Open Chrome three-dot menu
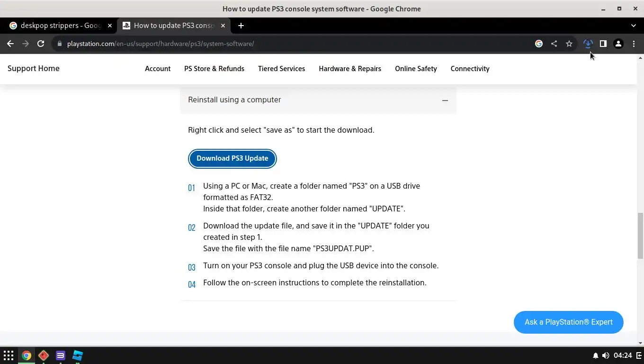Image resolution: width=644 pixels, height=364 pixels. point(634,44)
